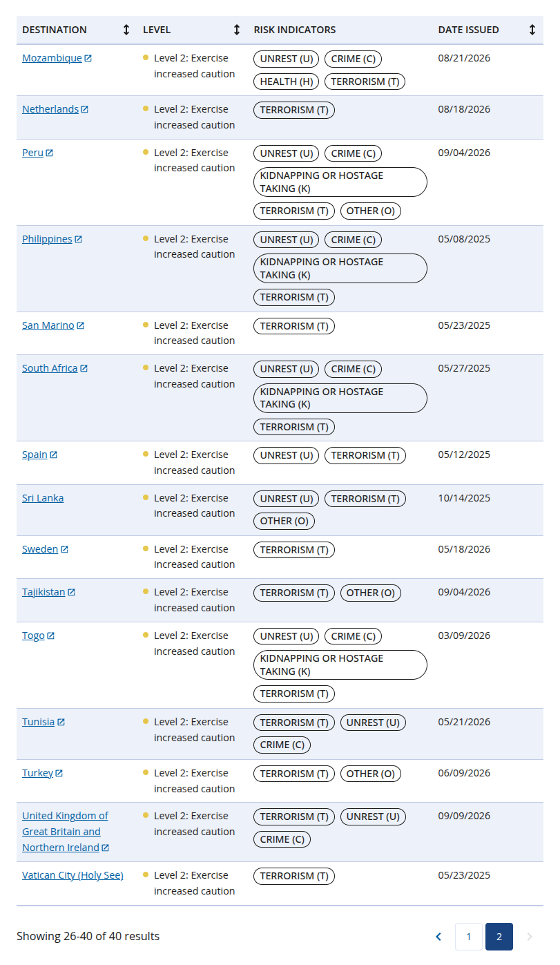Click external link icon next to Togo
The height and width of the screenshot is (965, 560).
(50, 636)
